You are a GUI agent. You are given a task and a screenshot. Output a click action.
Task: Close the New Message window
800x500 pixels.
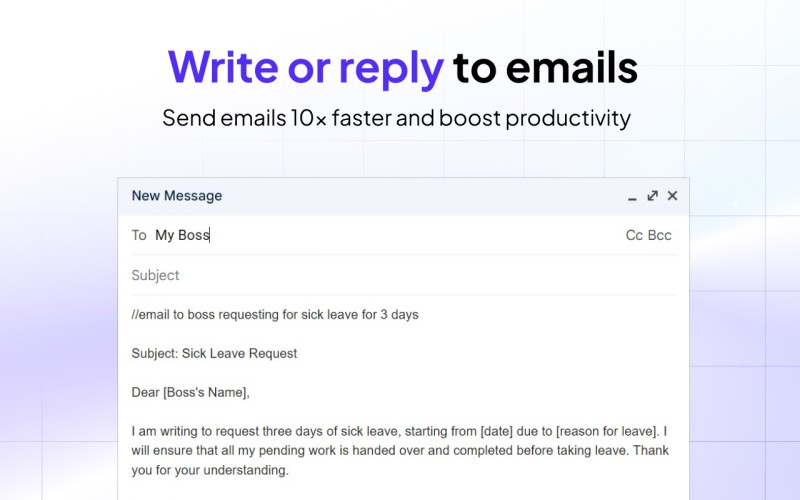[672, 195]
